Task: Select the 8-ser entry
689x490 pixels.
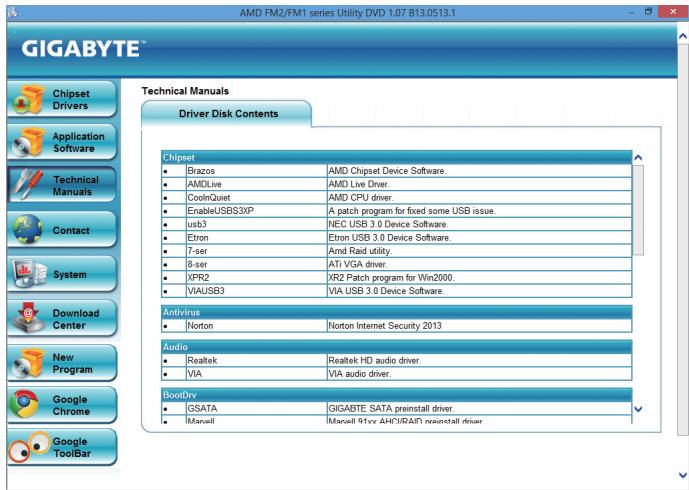Action: pyautogui.click(x=197, y=265)
